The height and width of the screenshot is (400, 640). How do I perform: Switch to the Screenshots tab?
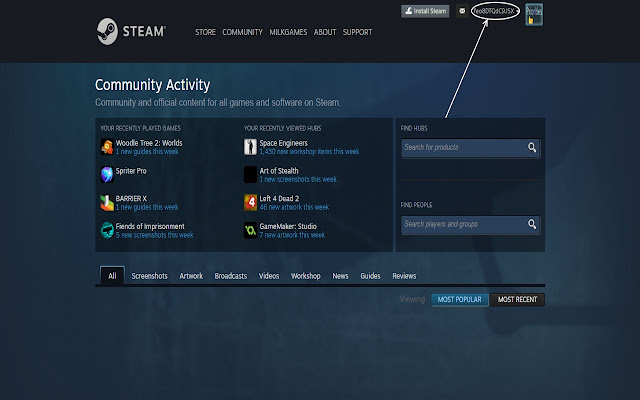pyautogui.click(x=149, y=276)
